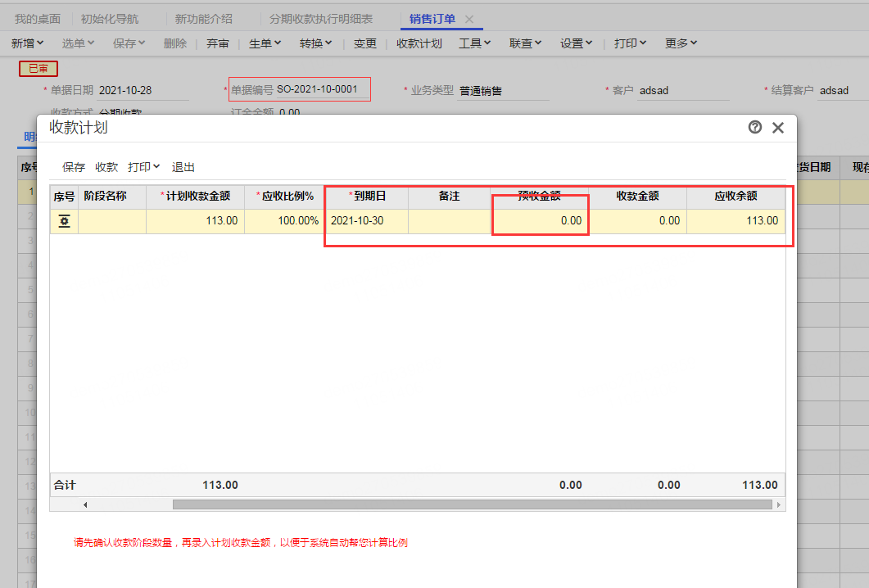Click the 应收比例% column header
This screenshot has height=588, width=869.
coord(283,197)
